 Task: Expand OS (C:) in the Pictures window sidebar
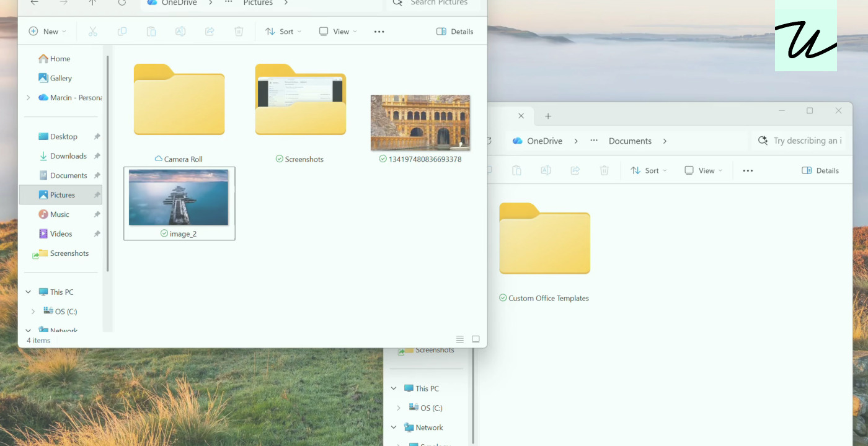pos(33,312)
